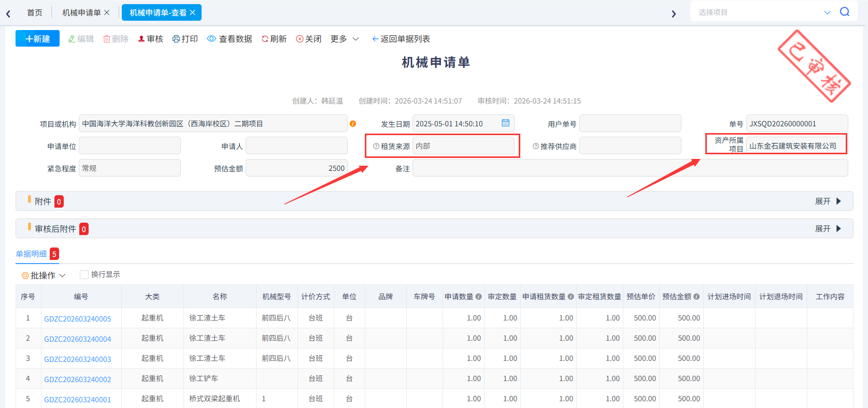Print the form with 打印
Screen dimensions: 868x408
[x=185, y=39]
